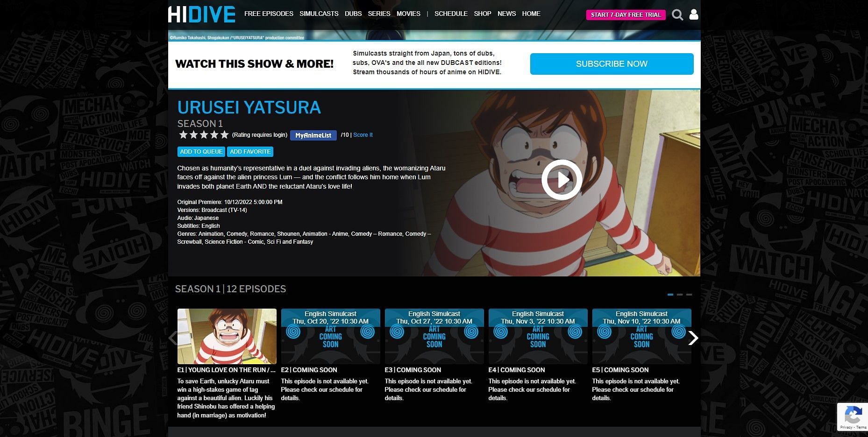This screenshot has height=437, width=868.
Task: Click the HIDIVE logo
Action: [202, 14]
